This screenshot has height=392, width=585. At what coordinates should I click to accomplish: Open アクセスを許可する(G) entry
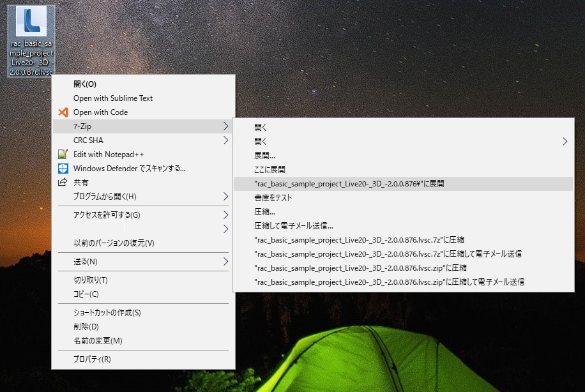click(x=143, y=215)
